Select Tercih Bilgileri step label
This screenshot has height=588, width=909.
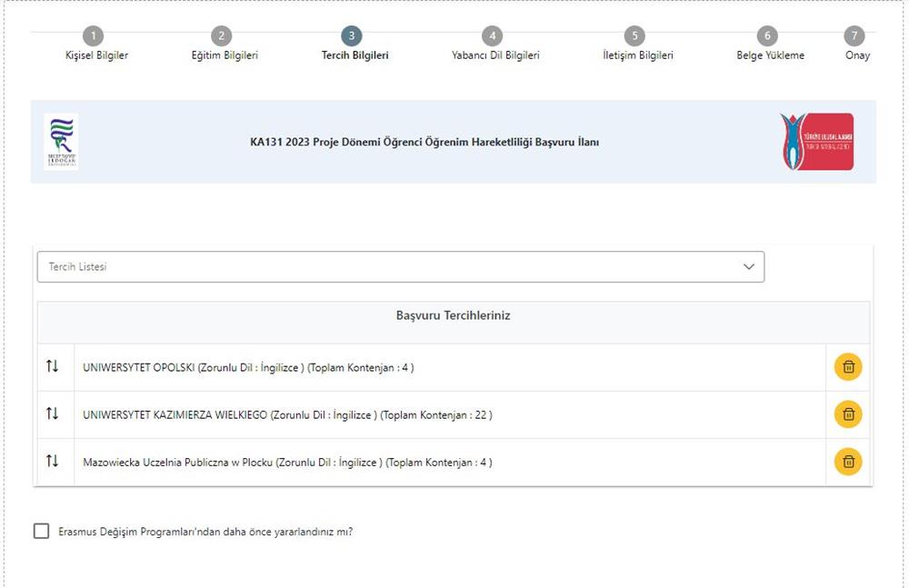tap(355, 55)
